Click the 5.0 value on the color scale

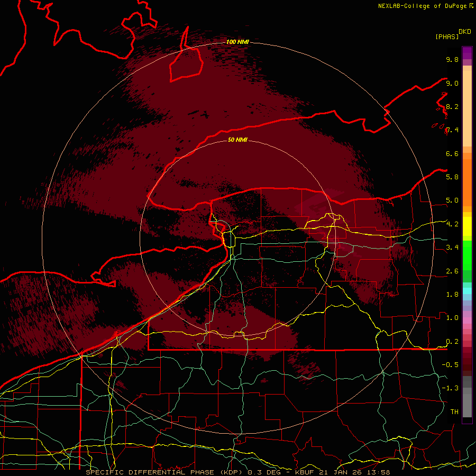pyautogui.click(x=452, y=200)
